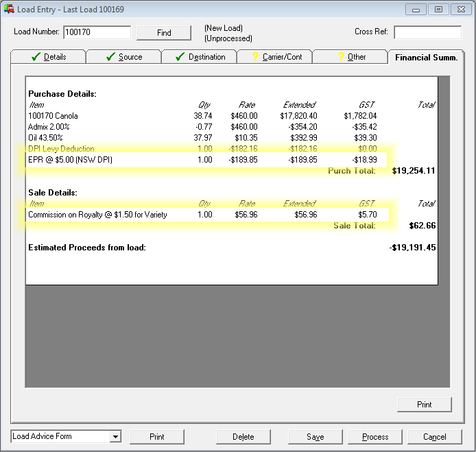Select the Commission on Royalty row
Screen dimensions: 476x452
tap(206, 215)
